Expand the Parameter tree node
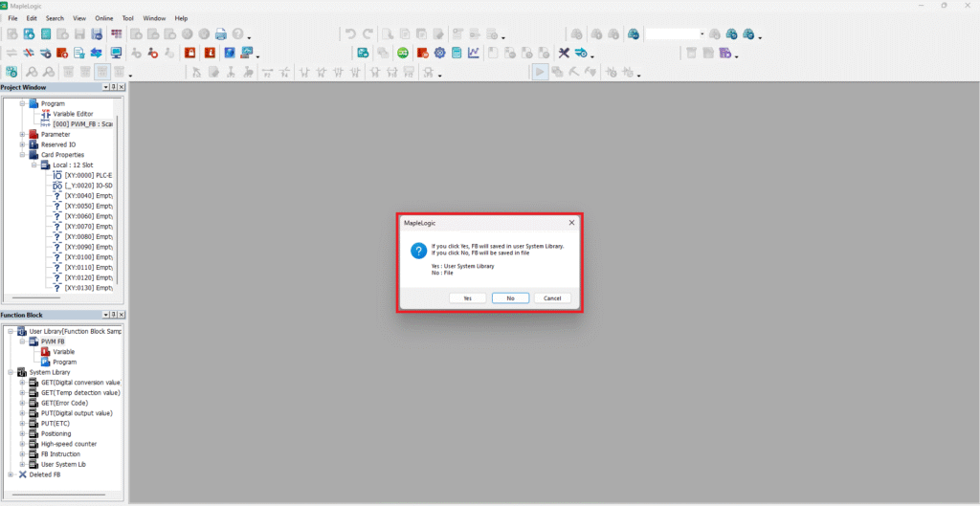The height and width of the screenshot is (506, 980). [x=23, y=134]
